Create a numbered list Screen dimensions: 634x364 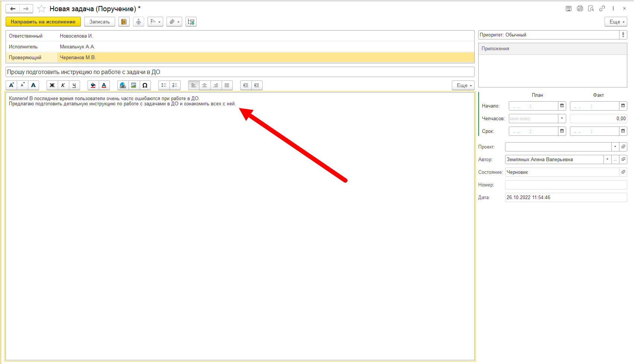coord(175,85)
